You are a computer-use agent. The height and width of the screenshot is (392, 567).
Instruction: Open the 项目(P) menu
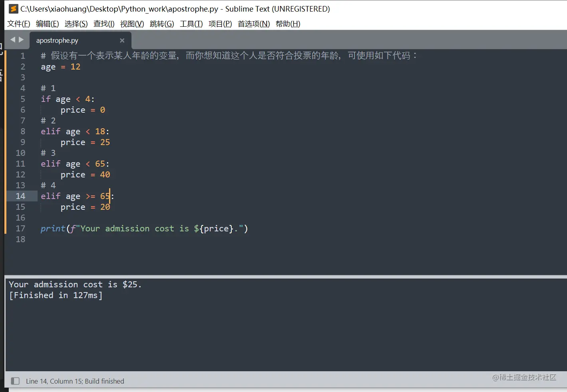[x=220, y=24]
